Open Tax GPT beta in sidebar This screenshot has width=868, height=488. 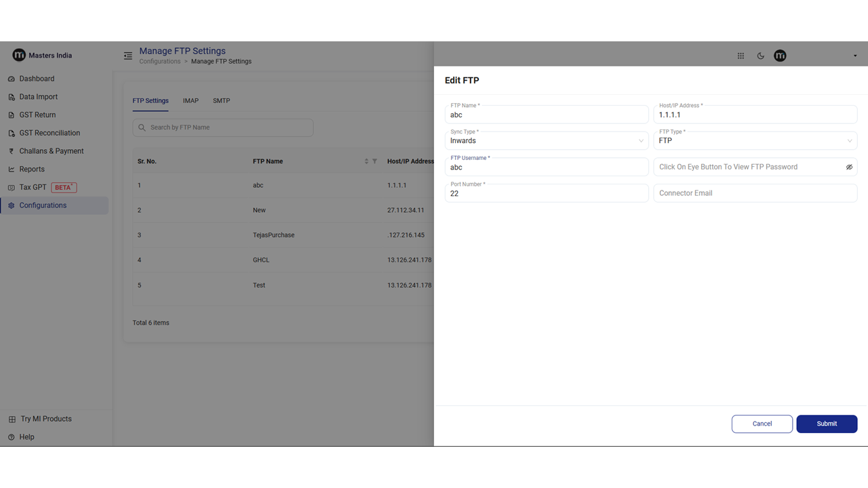33,187
